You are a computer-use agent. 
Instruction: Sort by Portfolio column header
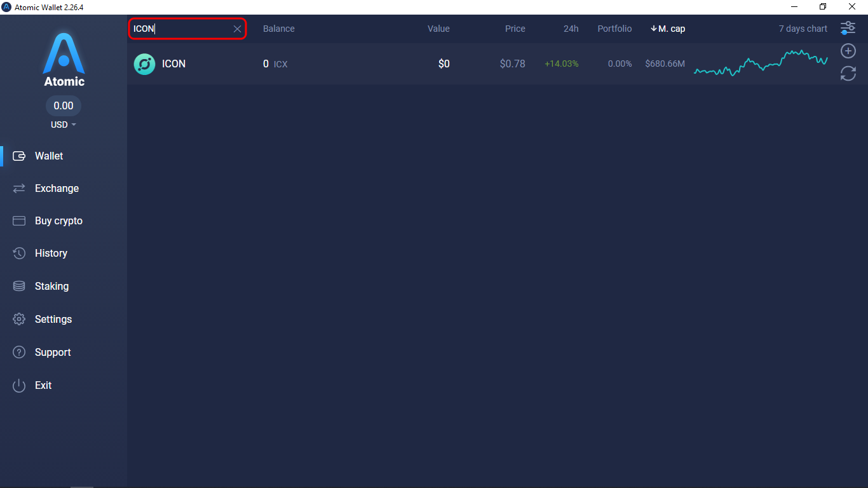614,29
